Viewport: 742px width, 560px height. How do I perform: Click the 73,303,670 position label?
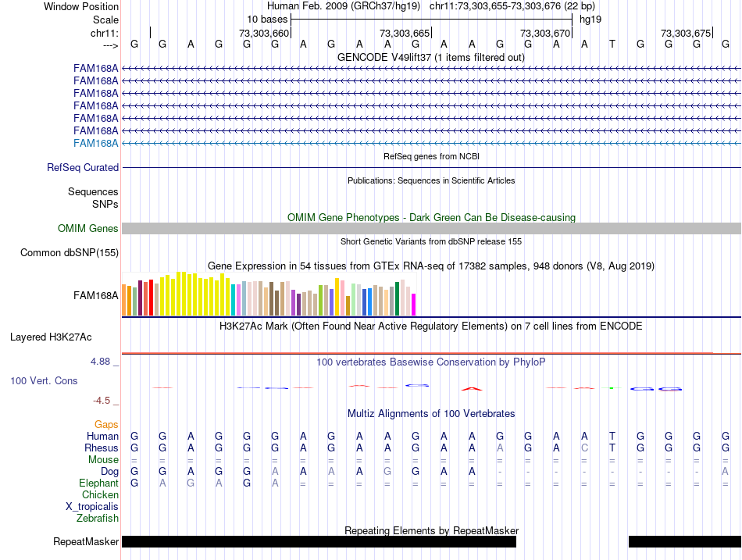coord(545,33)
